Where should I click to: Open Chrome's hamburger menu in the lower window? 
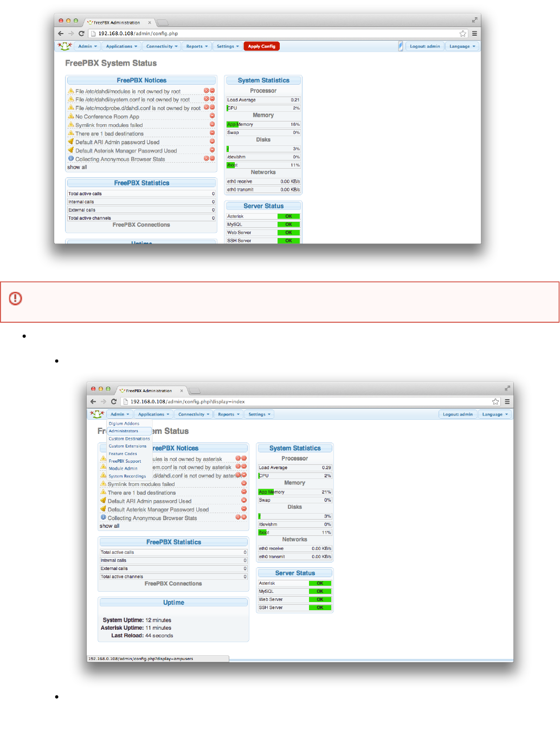[507, 402]
